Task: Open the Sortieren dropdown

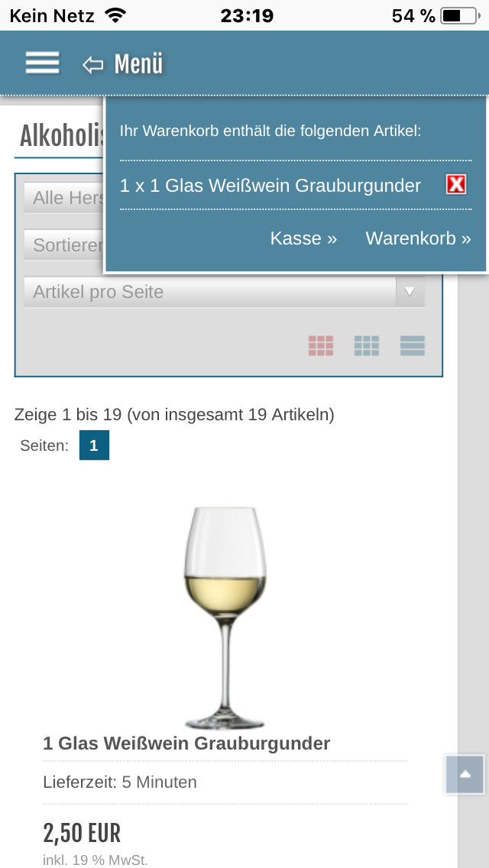Action: coord(63,245)
